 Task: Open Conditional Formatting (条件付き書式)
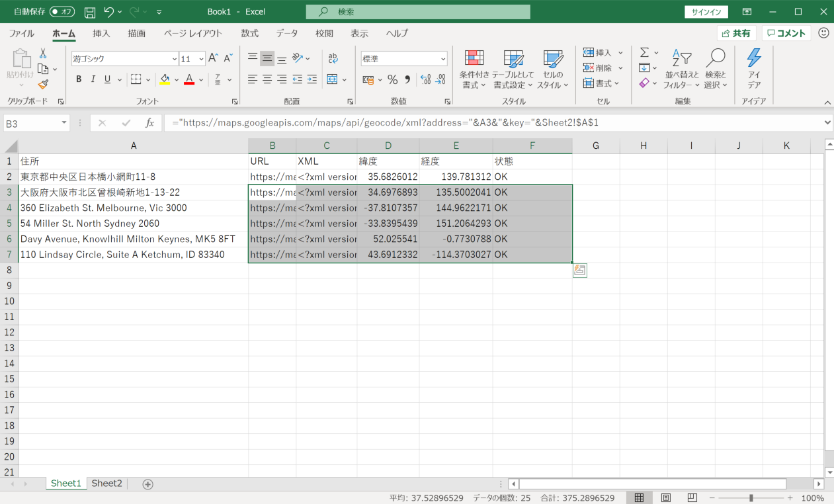click(x=474, y=69)
